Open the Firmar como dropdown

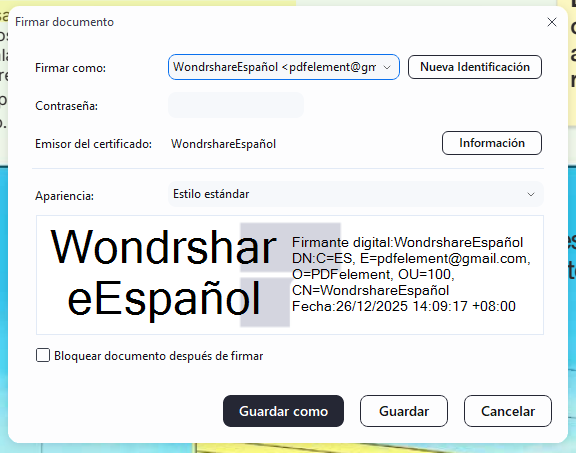coord(284,67)
